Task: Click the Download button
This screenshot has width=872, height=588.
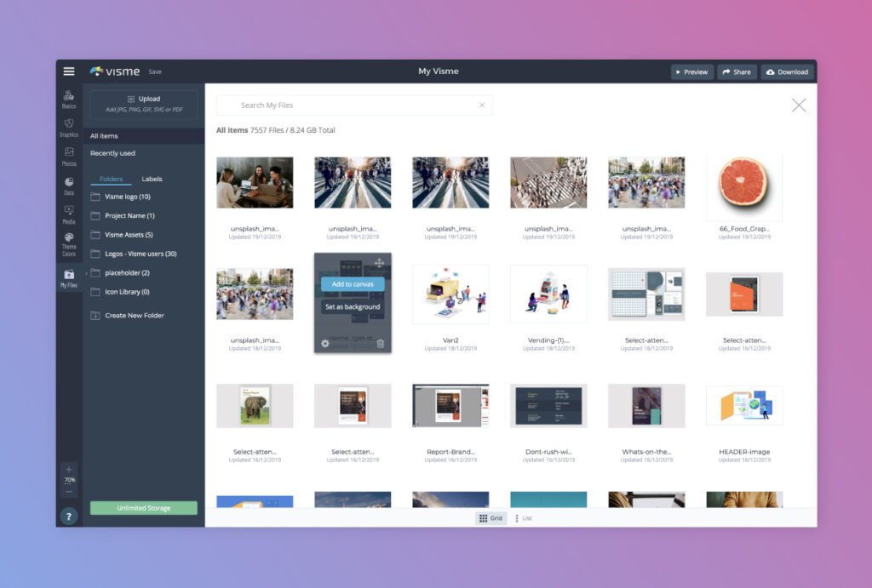Action: pos(787,72)
